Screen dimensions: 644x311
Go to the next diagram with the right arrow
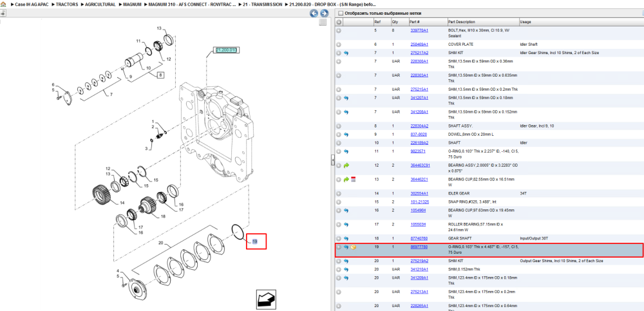click(x=324, y=13)
